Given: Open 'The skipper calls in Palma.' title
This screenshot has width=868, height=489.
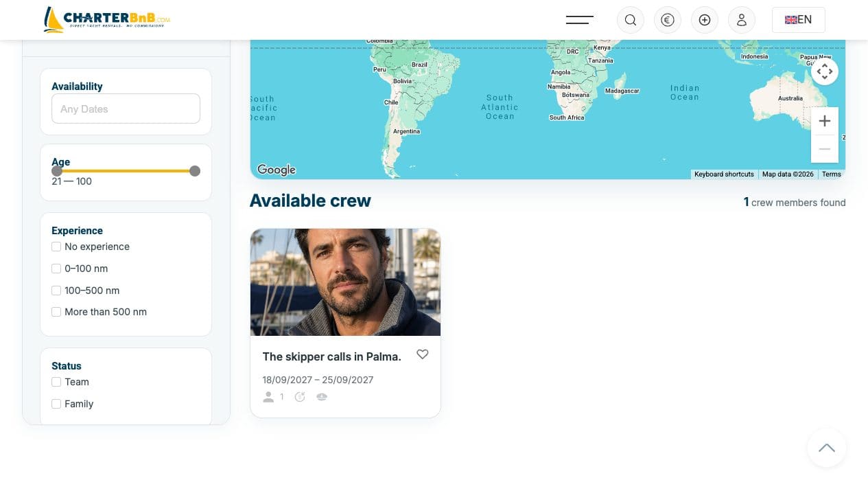Looking at the screenshot, I should [332, 356].
